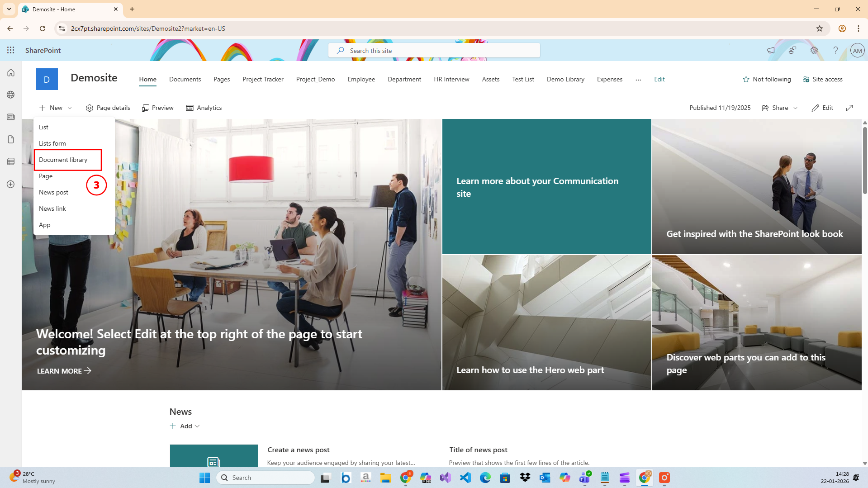The height and width of the screenshot is (488, 868).
Task: Select News post from the New menu
Action: point(74,193)
